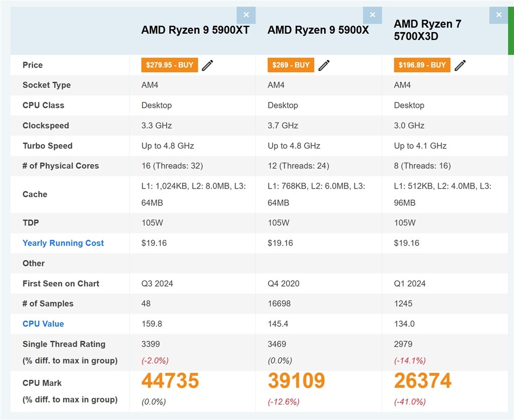
Task: Click the $196.89 - BUY button
Action: pyautogui.click(x=422, y=65)
